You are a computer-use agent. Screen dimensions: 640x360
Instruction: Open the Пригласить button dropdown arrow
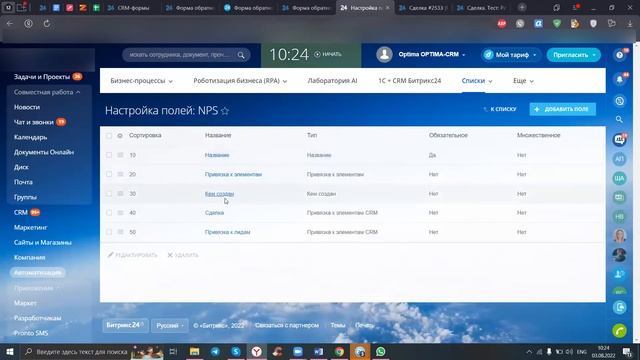tap(594, 55)
